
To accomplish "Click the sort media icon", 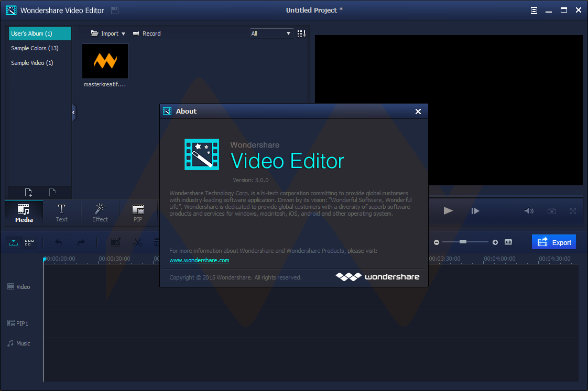I will tap(301, 33).
